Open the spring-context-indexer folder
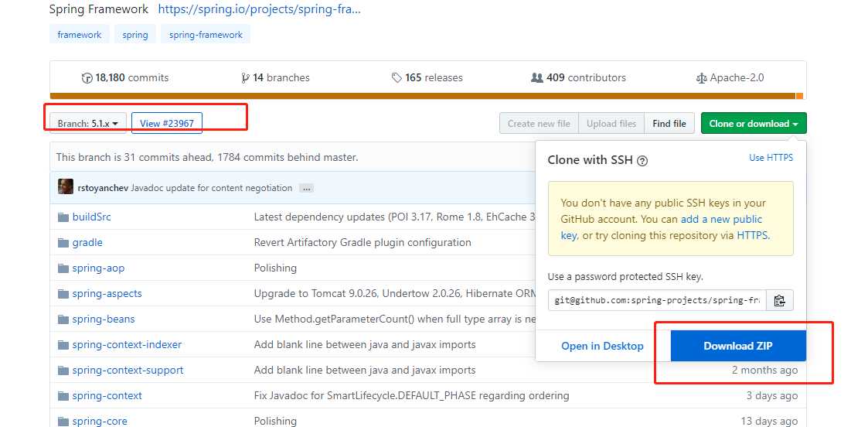 click(x=127, y=344)
